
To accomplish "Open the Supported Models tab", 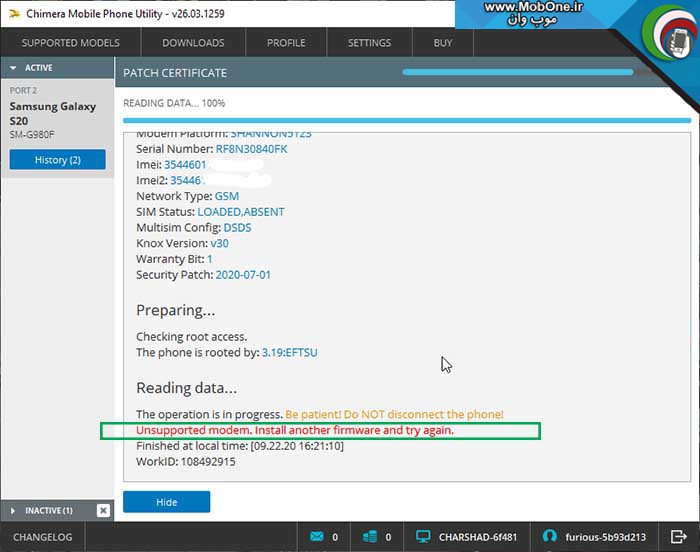I will 71,43.
